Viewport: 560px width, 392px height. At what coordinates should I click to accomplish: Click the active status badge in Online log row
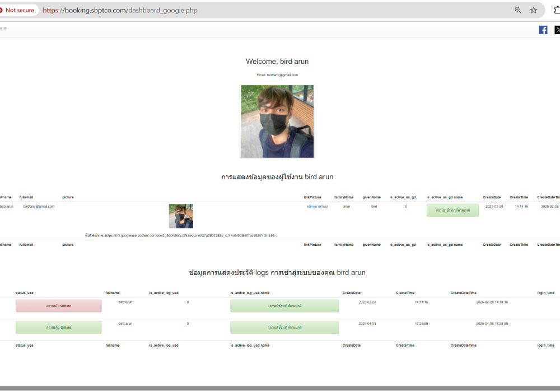[284, 328]
